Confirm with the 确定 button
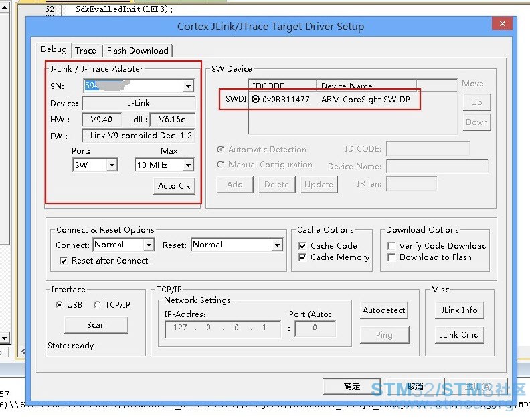 click(351, 386)
